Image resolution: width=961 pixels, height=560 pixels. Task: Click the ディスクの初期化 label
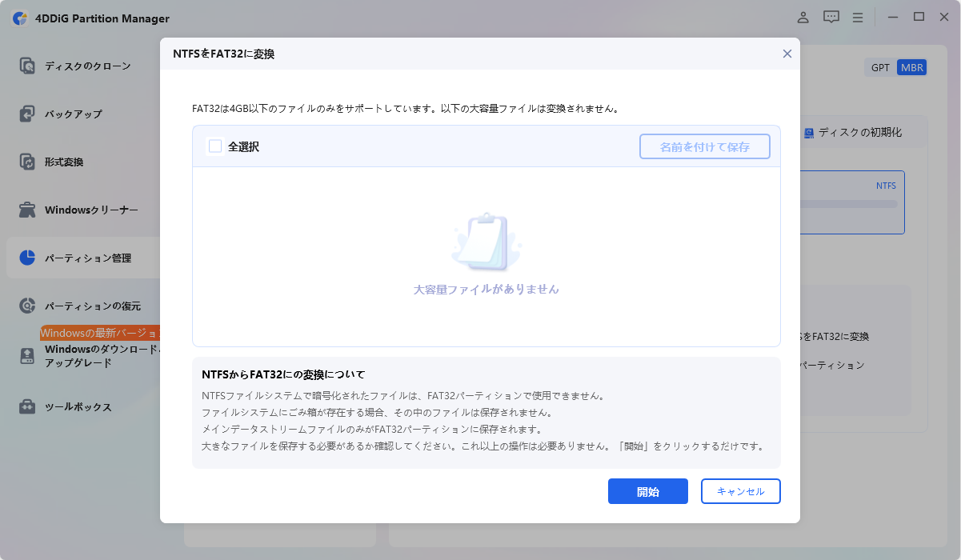pos(859,133)
